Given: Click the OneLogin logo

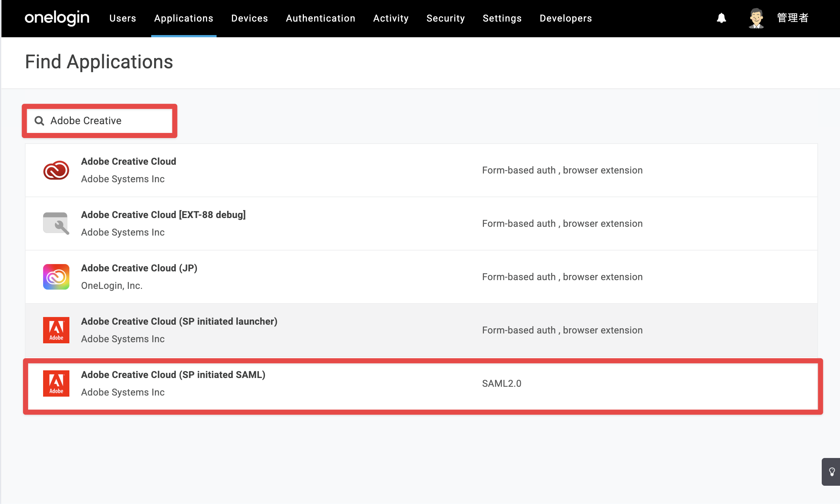Looking at the screenshot, I should [57, 18].
